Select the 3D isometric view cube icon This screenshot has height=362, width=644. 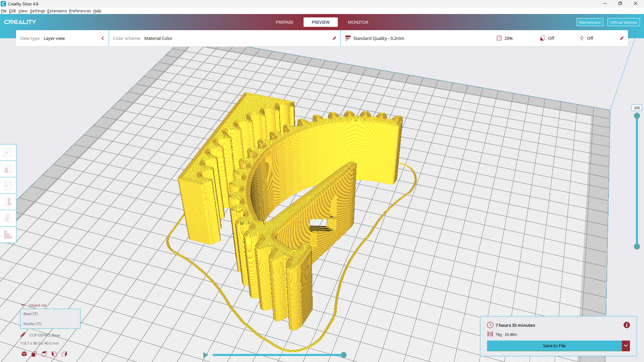[x=24, y=354]
